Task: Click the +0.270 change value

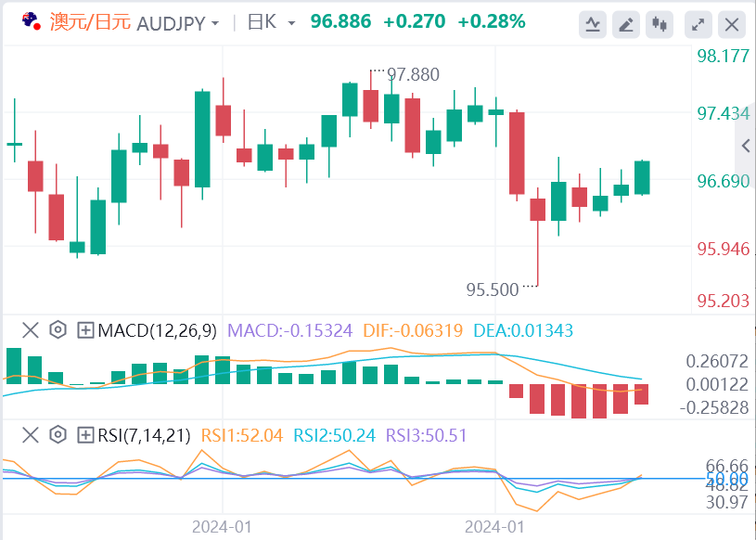Action: pyautogui.click(x=415, y=21)
